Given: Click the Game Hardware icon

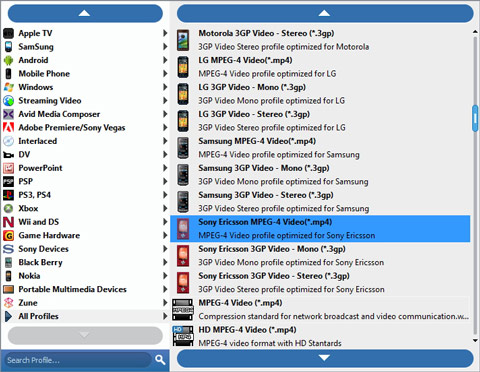Looking at the screenshot, I should pyautogui.click(x=8, y=236).
